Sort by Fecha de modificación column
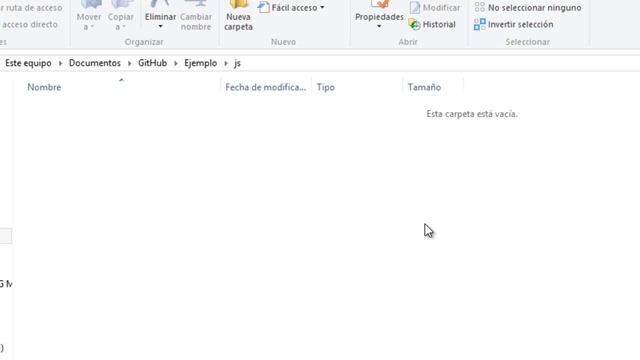Screen dimensions: 640x360 pyautogui.click(x=266, y=87)
